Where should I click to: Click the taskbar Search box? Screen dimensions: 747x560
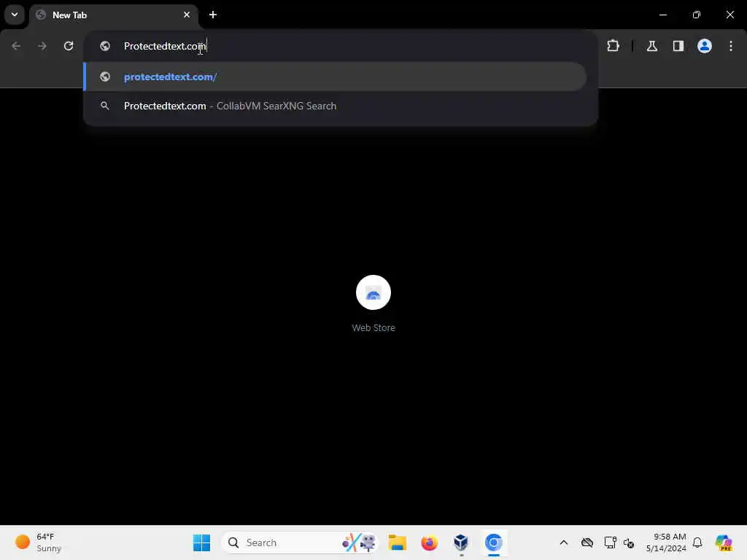coord(300,542)
